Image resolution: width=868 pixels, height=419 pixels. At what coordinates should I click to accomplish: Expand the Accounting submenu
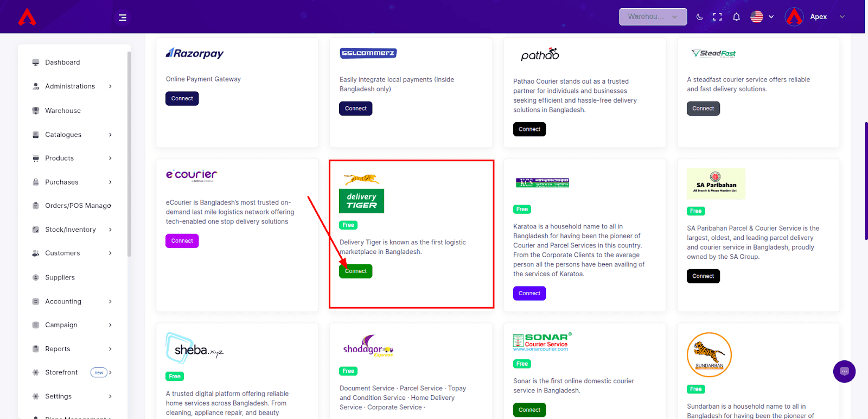72,301
